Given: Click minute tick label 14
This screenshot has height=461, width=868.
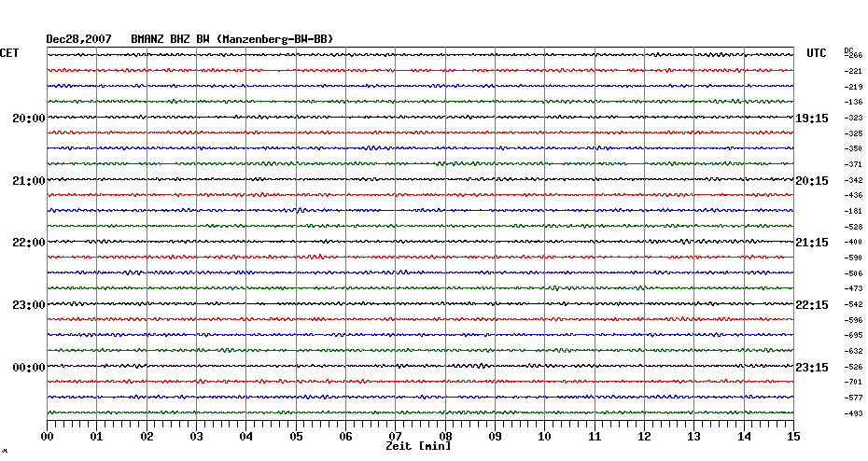Looking at the screenshot, I should coord(744,437).
